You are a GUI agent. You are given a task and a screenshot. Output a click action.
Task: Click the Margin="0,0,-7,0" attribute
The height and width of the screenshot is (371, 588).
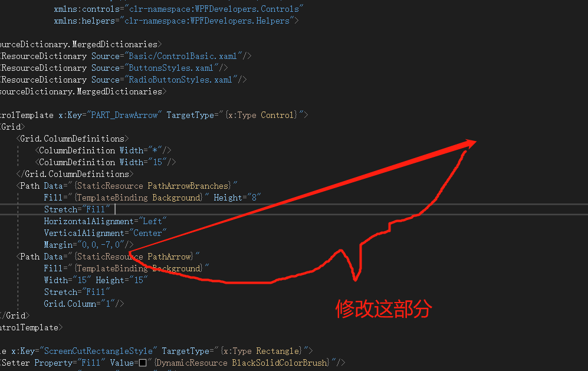tap(84, 245)
